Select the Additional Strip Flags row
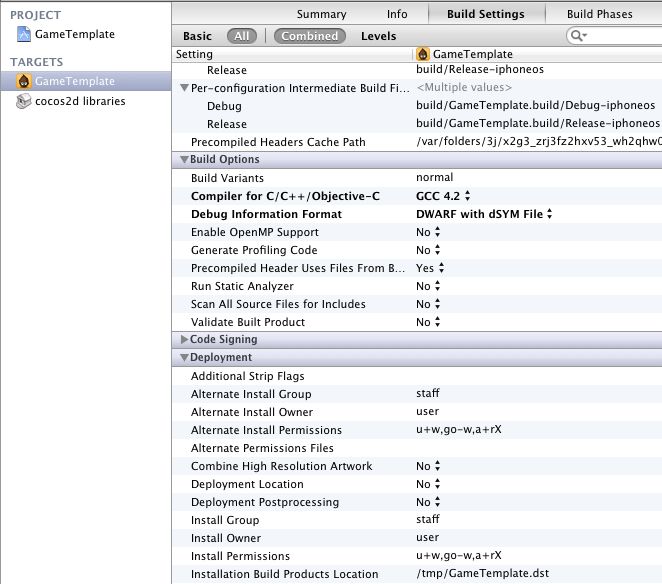This screenshot has width=662, height=584. click(417, 376)
